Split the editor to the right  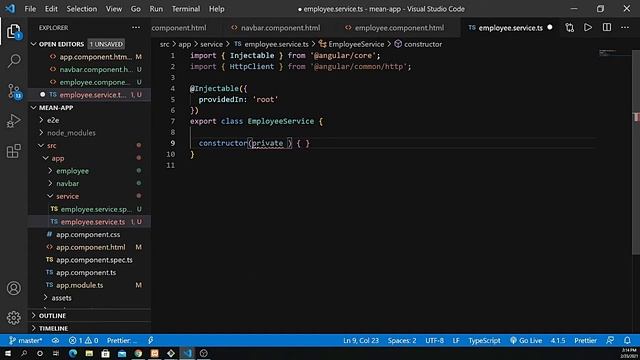(607, 28)
